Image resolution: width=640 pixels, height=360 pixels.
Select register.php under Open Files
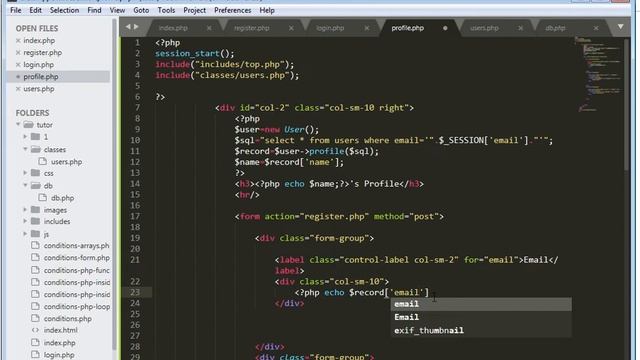coord(42,53)
